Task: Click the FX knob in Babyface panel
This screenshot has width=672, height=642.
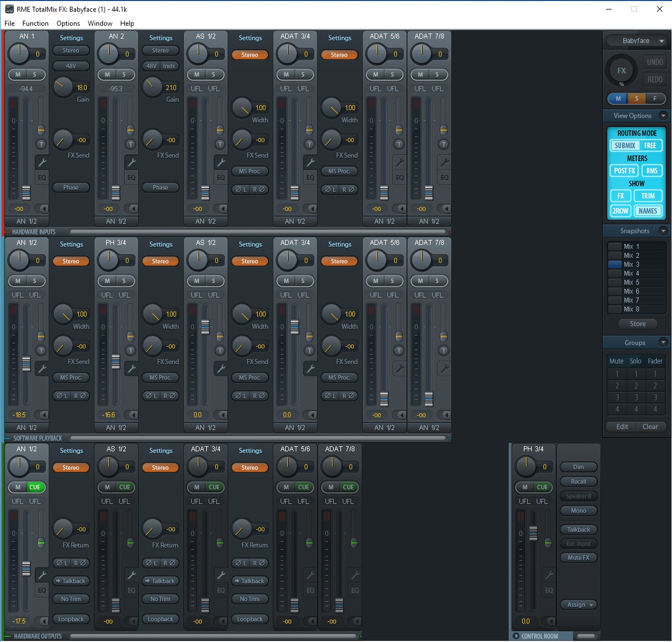Action: 621,71
